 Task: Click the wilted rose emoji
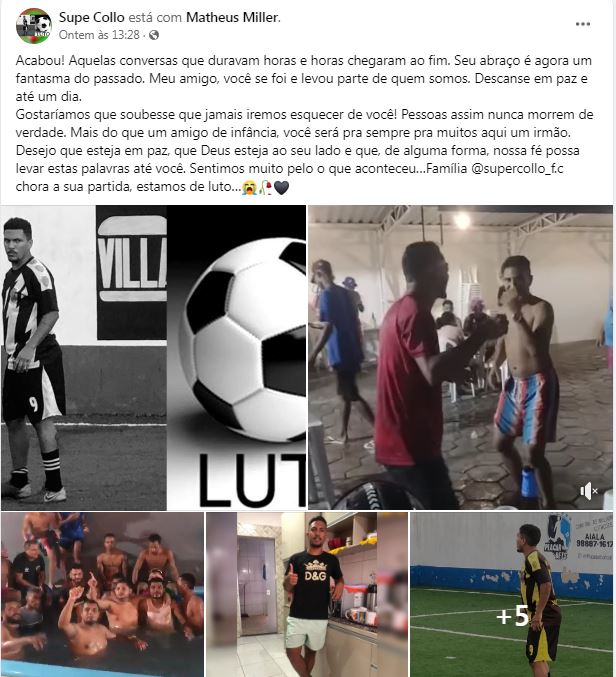[x=265, y=187]
